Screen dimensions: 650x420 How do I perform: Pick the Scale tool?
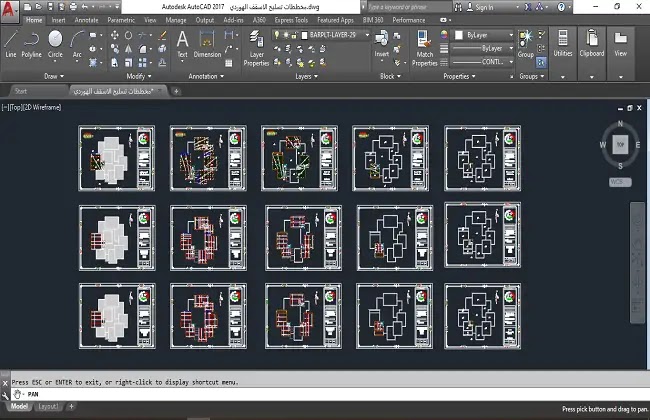coord(129,63)
